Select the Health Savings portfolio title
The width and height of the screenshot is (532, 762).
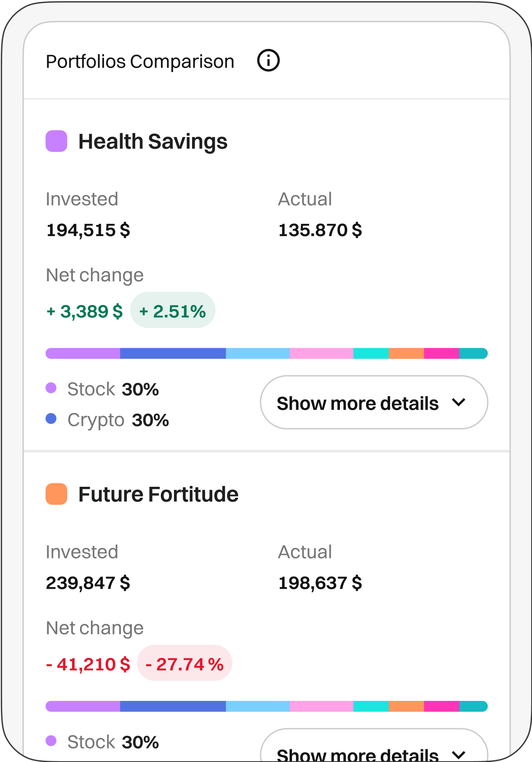153,142
